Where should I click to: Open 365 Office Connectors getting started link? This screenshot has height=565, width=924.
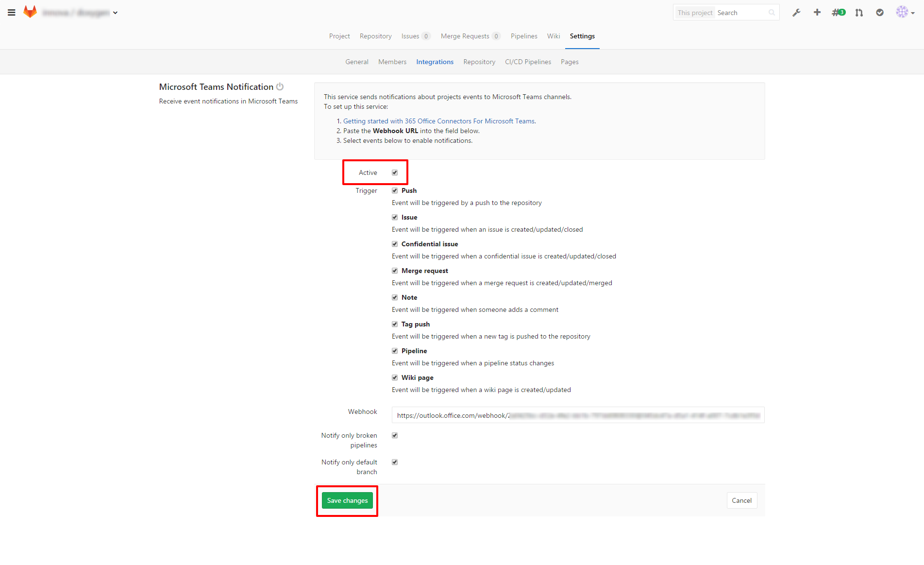439,121
